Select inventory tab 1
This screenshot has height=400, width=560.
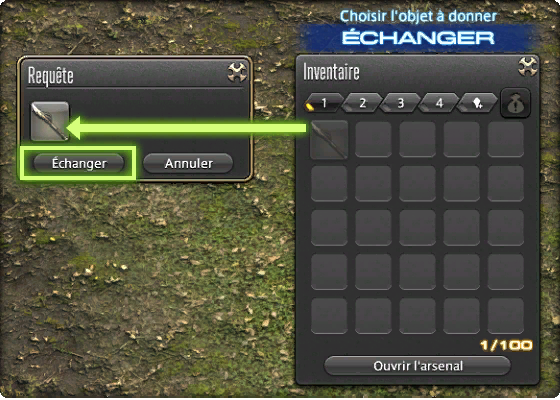tap(323, 103)
